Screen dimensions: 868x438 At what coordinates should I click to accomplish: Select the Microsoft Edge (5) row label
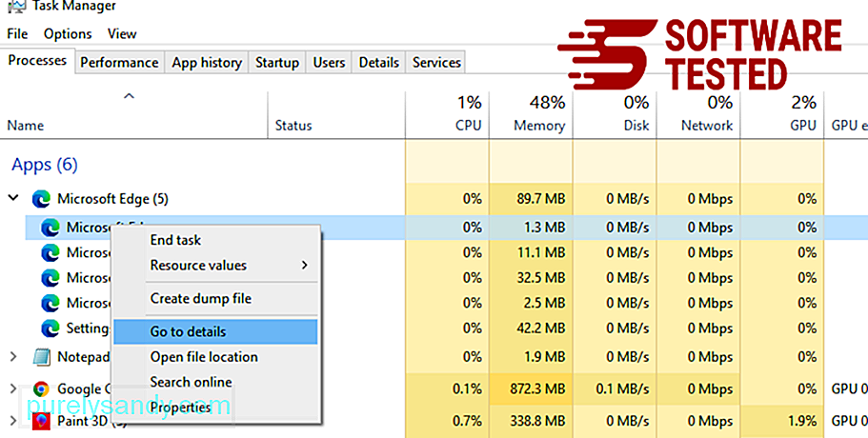113,199
